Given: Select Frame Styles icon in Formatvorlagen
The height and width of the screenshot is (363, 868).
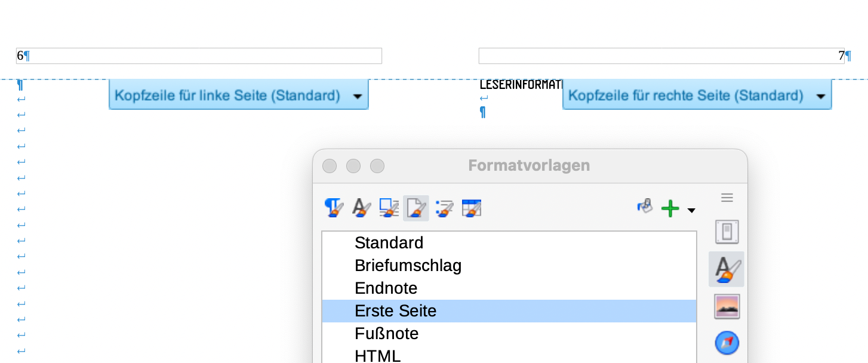Looking at the screenshot, I should pyautogui.click(x=389, y=208).
